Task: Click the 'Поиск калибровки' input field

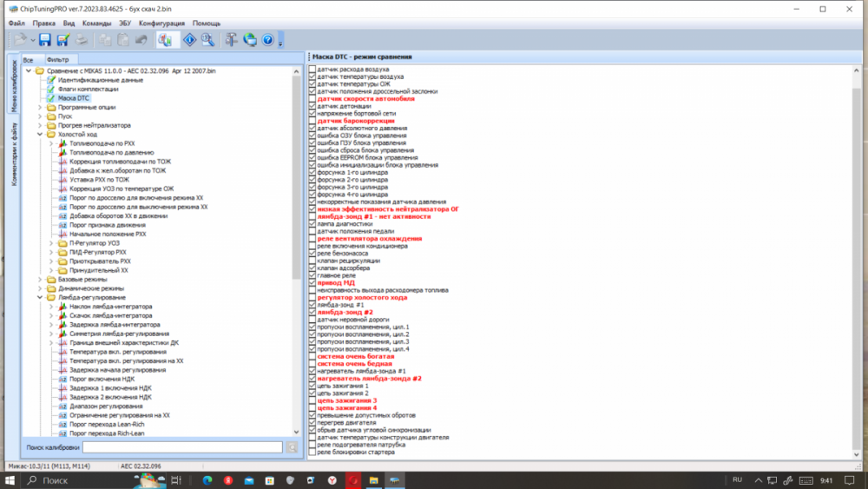Action: point(182,447)
